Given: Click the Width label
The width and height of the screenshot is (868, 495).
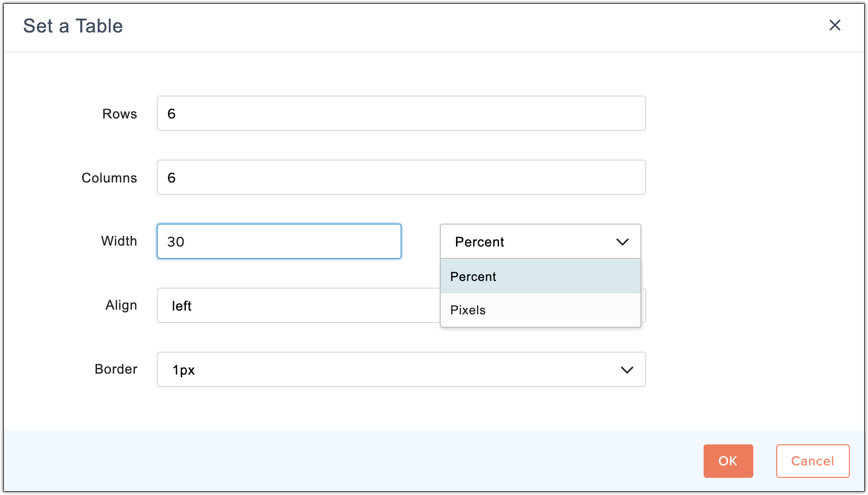Looking at the screenshot, I should (x=119, y=241).
